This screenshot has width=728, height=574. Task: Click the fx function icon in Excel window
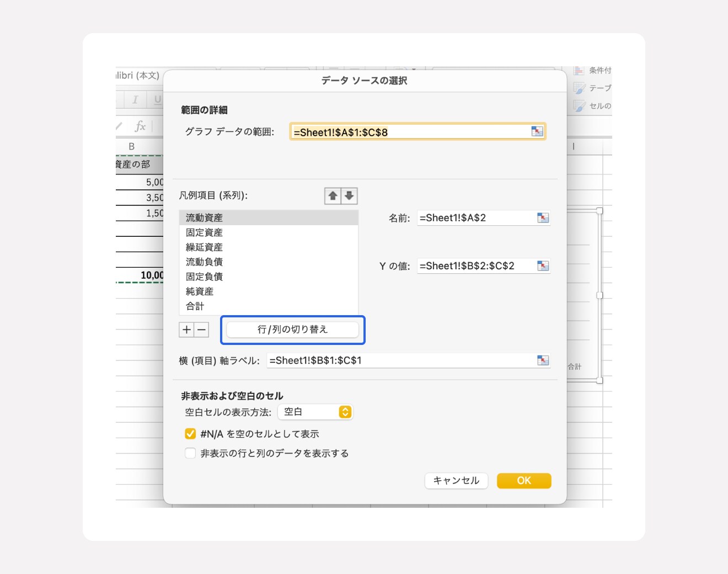point(141,126)
